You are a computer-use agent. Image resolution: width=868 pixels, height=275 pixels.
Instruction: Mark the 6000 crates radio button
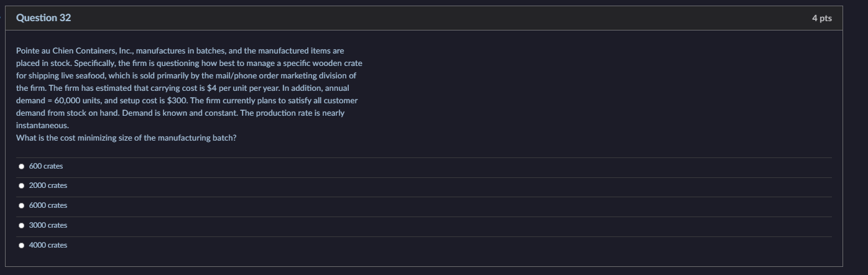(22, 205)
